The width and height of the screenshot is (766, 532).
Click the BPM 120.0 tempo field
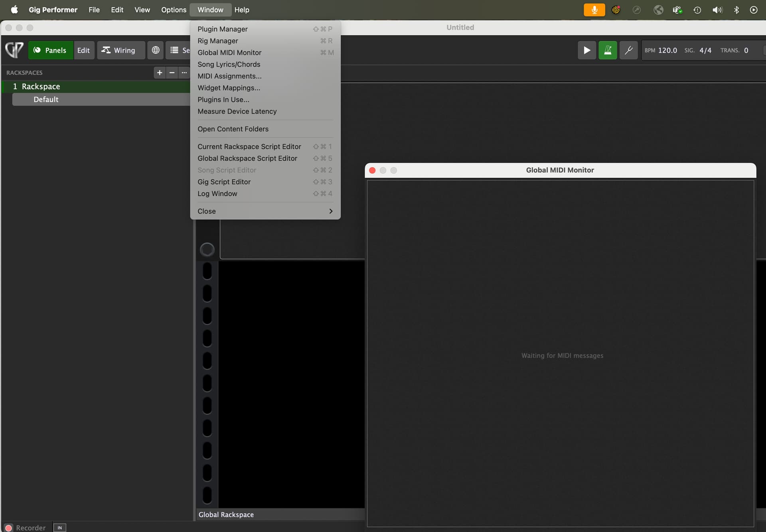tap(667, 50)
